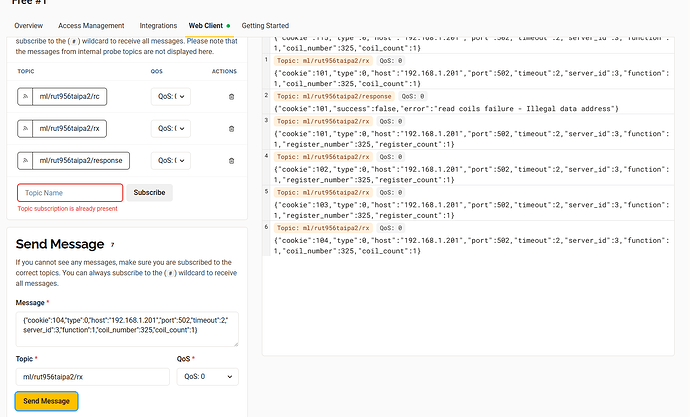Go to the Integrations tab
Image resolution: width=690 pixels, height=417 pixels.
click(x=158, y=24)
